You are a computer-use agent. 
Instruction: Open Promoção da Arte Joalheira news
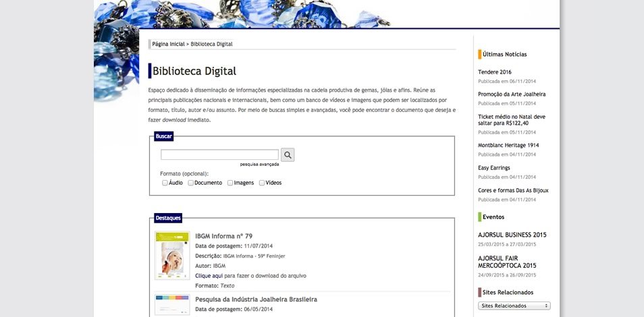[512, 94]
